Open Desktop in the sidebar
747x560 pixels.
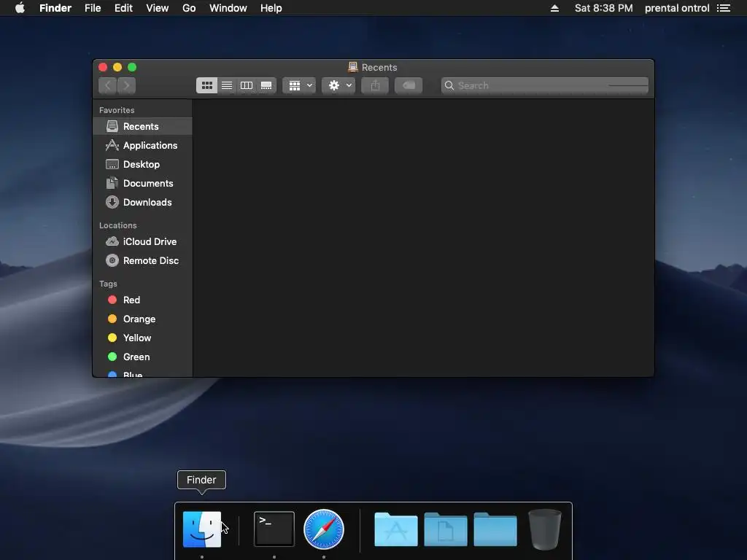click(142, 164)
